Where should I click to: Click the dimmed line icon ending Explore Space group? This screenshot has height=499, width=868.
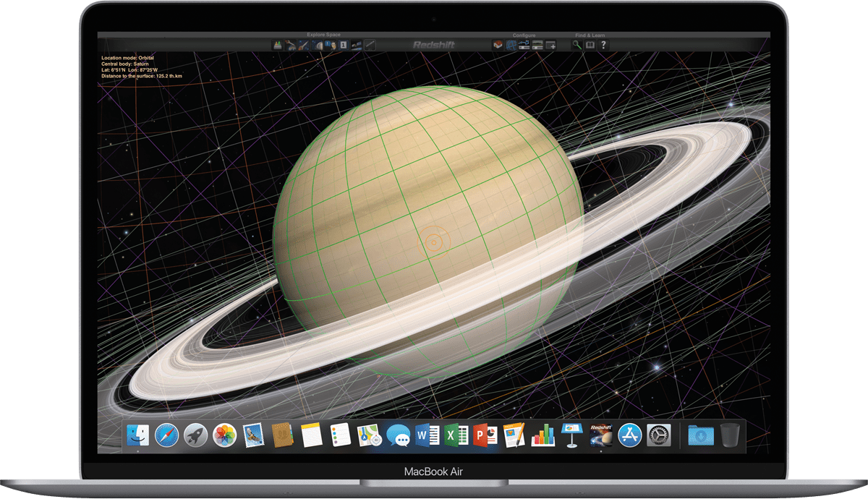coord(370,45)
